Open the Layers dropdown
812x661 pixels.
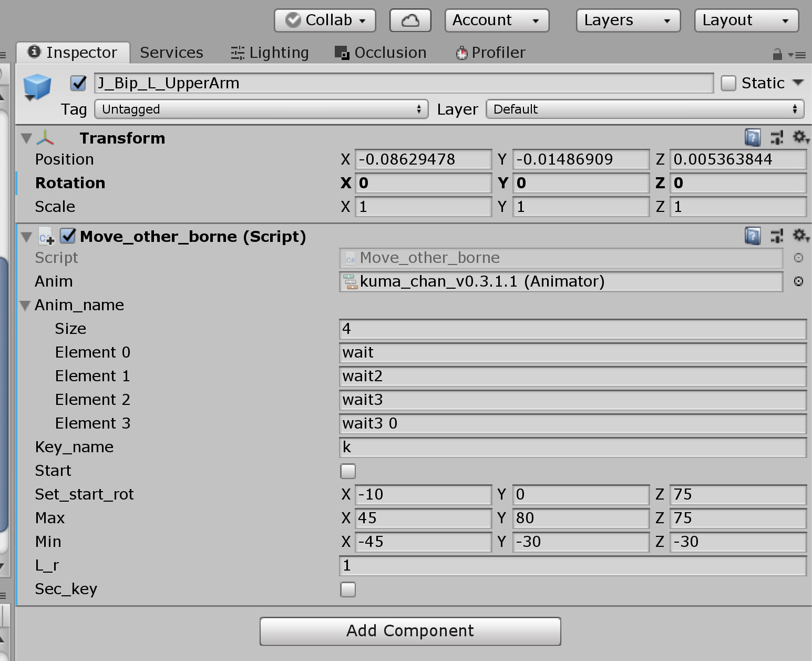(x=628, y=21)
